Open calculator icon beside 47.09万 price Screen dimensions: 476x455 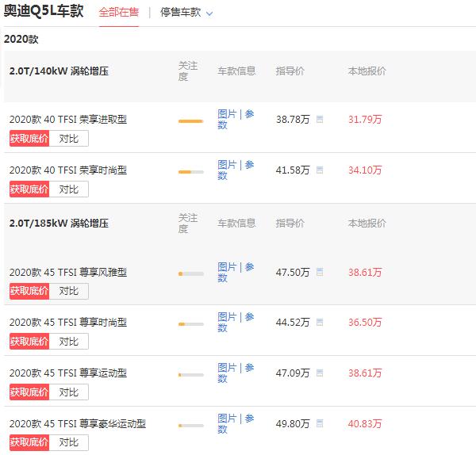[x=320, y=373]
